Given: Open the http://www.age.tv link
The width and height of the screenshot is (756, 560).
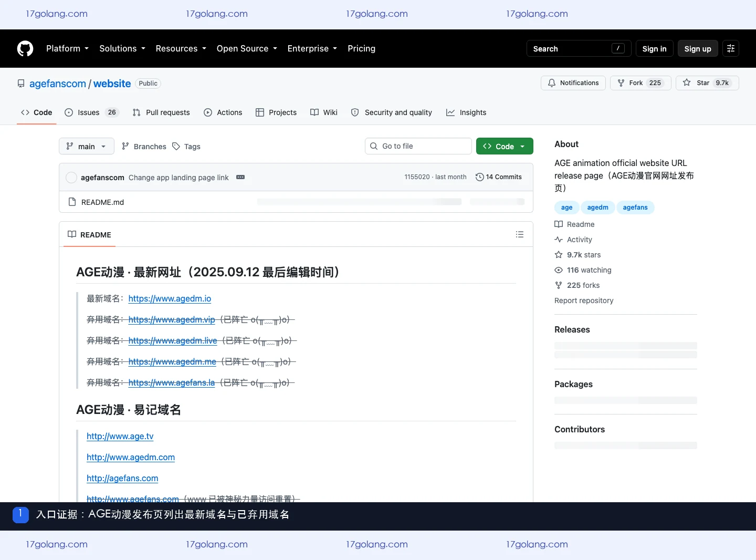Looking at the screenshot, I should tap(120, 436).
